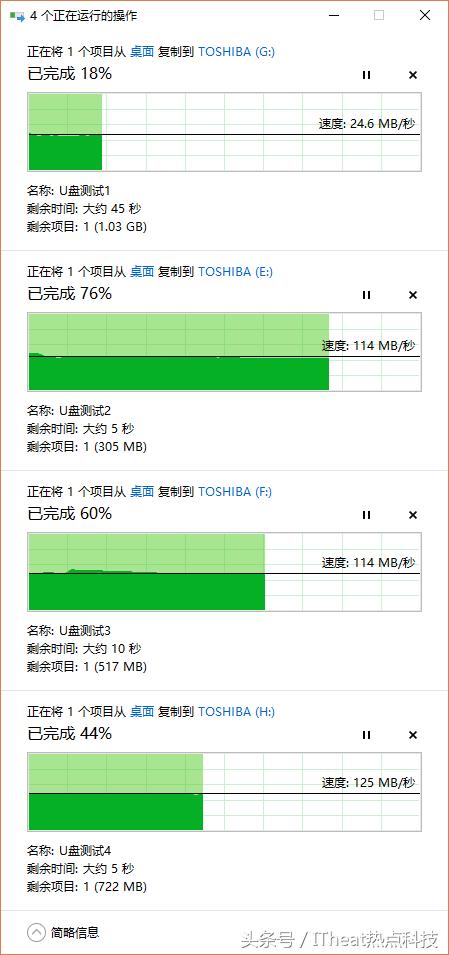Open 桌面 source link in H: transfer
Screen dimensions: 449x955
[x=142, y=711]
